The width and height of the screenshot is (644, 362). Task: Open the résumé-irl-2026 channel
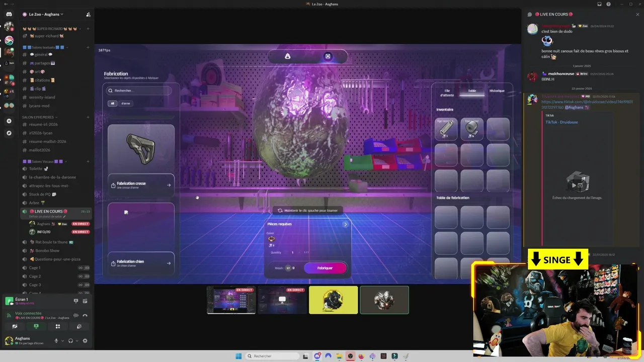tap(56, 124)
